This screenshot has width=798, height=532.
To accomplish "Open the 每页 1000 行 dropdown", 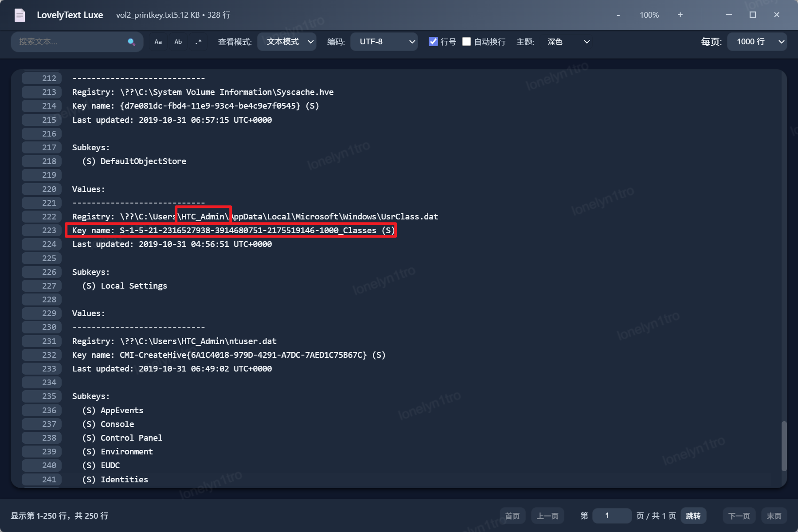I will (x=757, y=42).
